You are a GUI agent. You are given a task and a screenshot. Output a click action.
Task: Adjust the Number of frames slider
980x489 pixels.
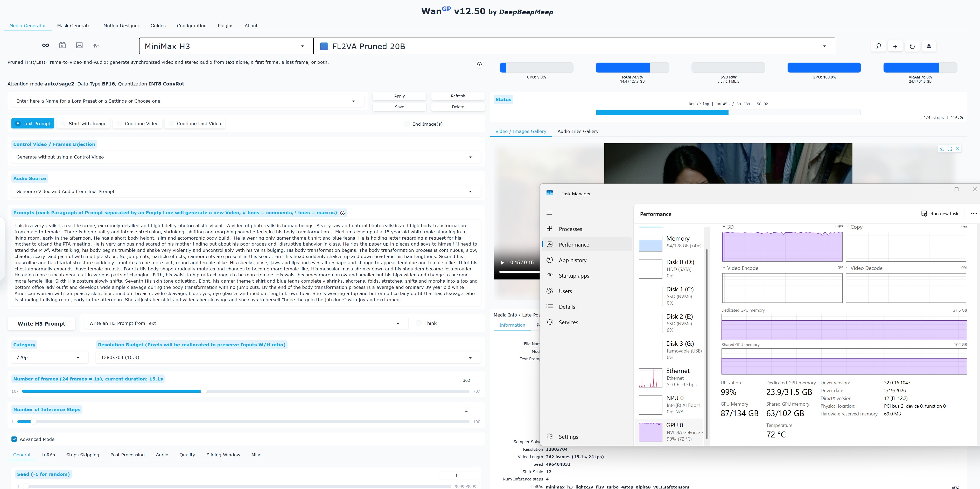coord(245,391)
